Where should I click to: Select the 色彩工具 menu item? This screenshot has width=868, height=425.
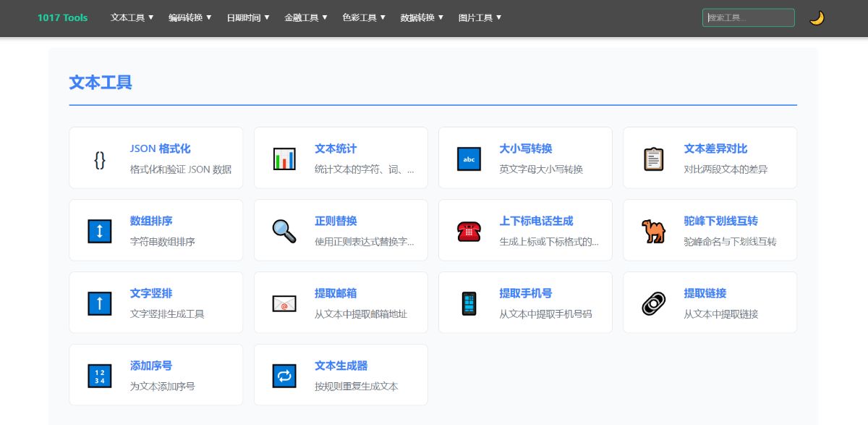pyautogui.click(x=361, y=17)
